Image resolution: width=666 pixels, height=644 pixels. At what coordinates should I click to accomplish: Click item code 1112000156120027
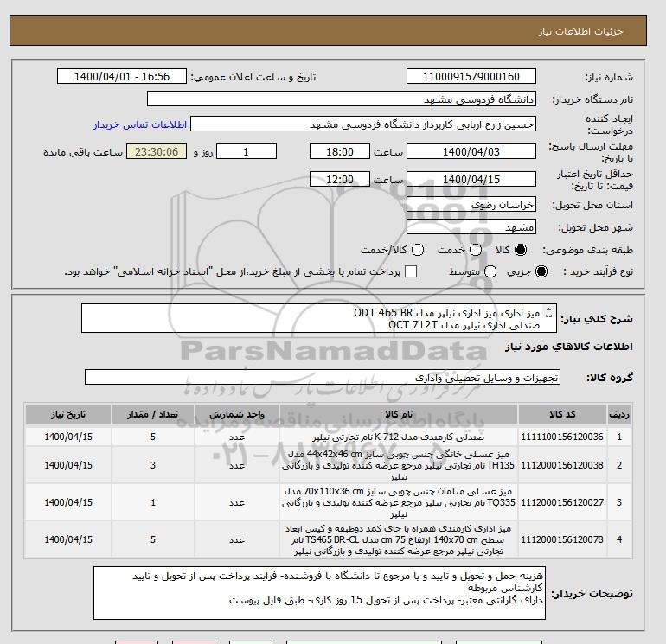pos(562,502)
